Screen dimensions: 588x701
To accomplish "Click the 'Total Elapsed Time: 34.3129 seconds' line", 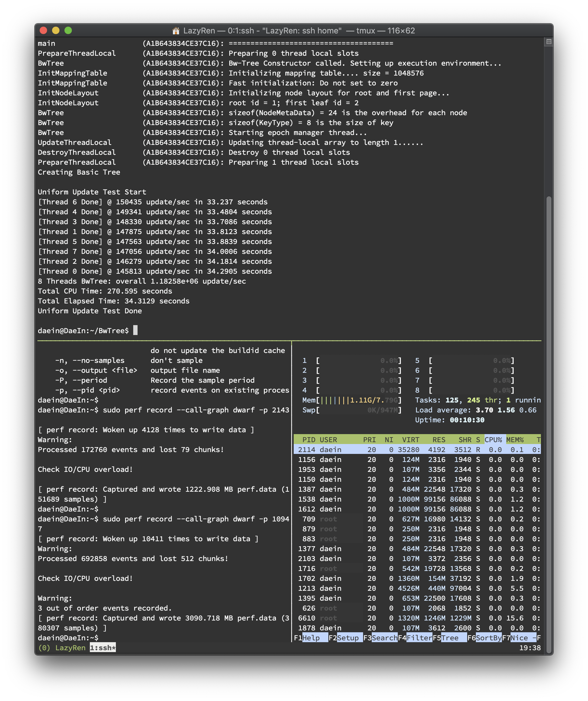I will [113, 301].
